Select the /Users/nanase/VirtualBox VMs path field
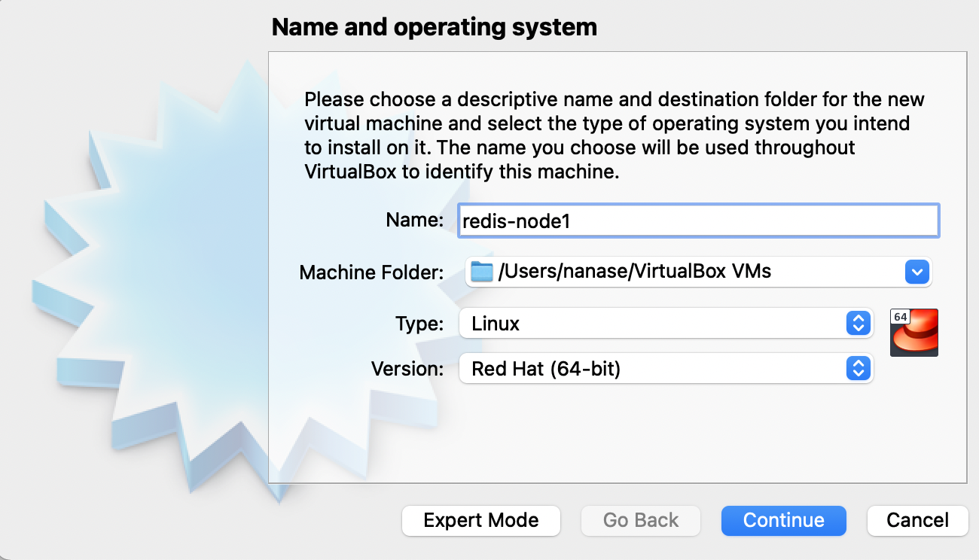The height and width of the screenshot is (560, 979). click(698, 272)
